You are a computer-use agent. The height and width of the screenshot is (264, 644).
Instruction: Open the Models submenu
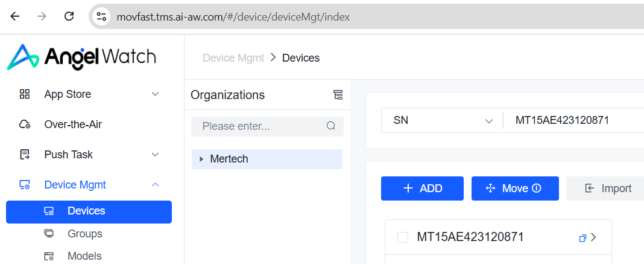84,256
